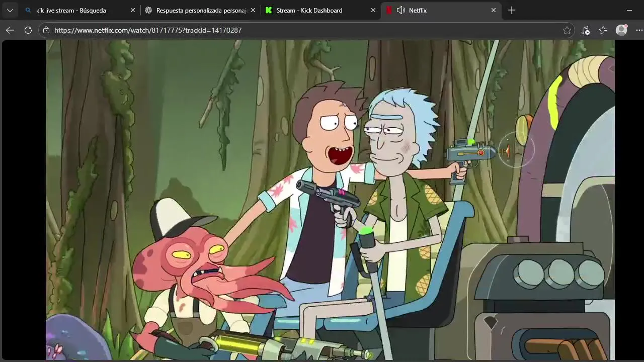
Task: Minimize the browser window
Action: pos(629,10)
